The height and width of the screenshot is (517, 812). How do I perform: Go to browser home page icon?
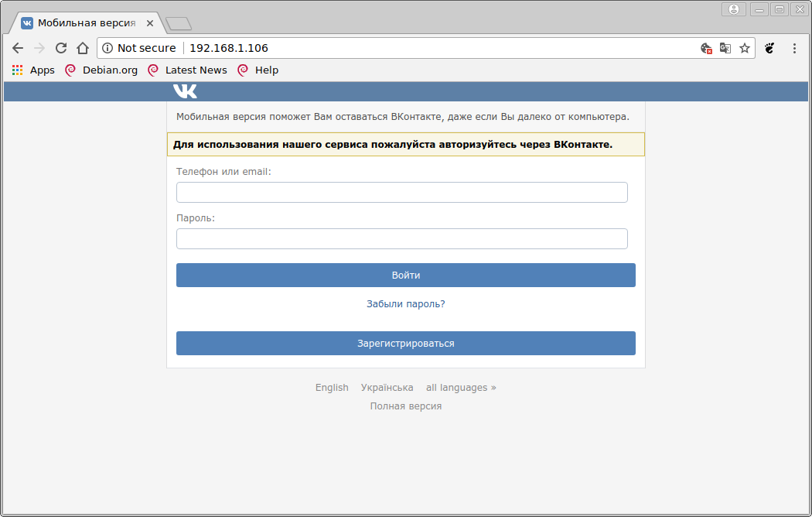(x=83, y=48)
